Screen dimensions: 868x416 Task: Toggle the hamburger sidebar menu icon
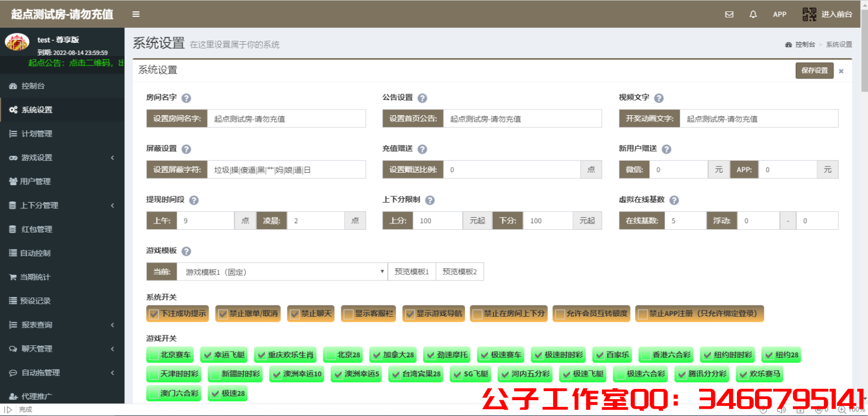[136, 14]
